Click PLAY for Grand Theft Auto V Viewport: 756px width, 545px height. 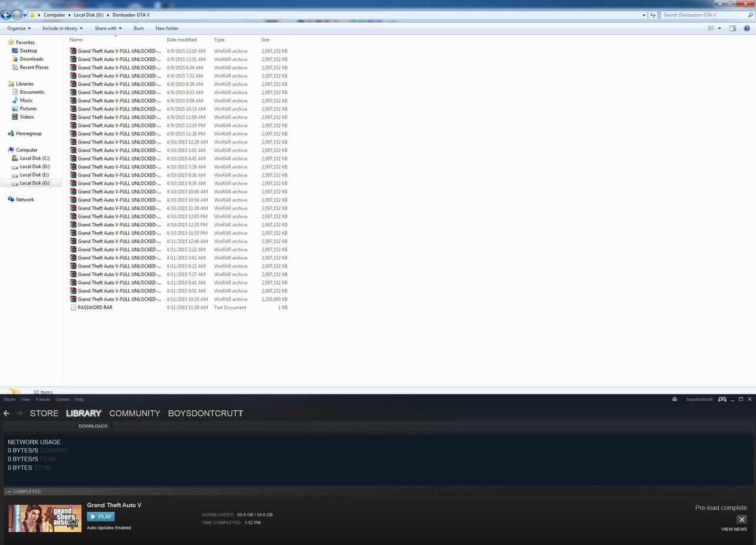point(100,517)
